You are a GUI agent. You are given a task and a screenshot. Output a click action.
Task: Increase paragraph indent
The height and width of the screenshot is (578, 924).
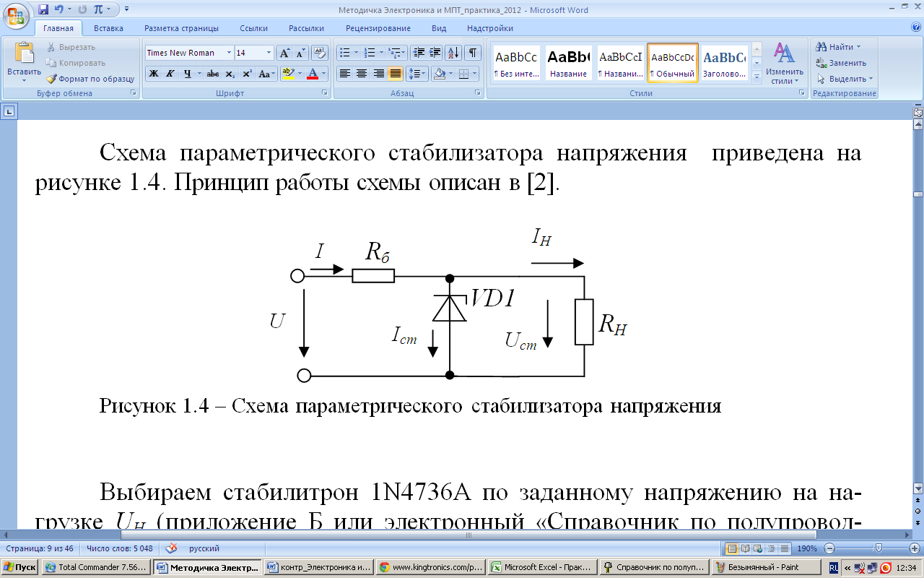[435, 53]
